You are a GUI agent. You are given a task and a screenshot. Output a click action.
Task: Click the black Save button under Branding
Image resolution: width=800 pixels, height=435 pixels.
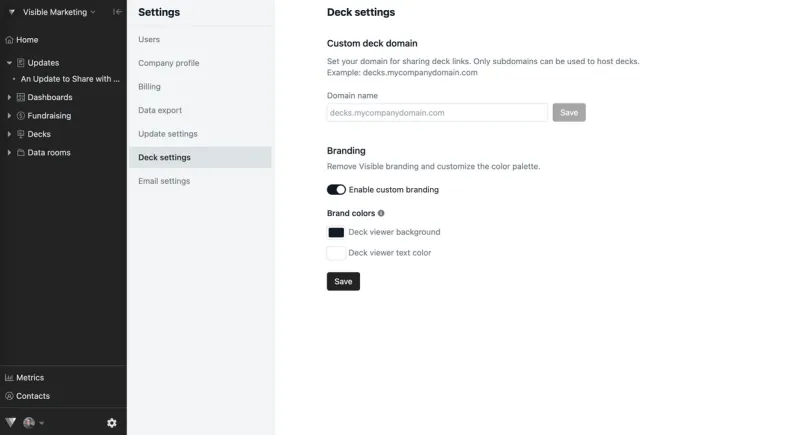[343, 282]
